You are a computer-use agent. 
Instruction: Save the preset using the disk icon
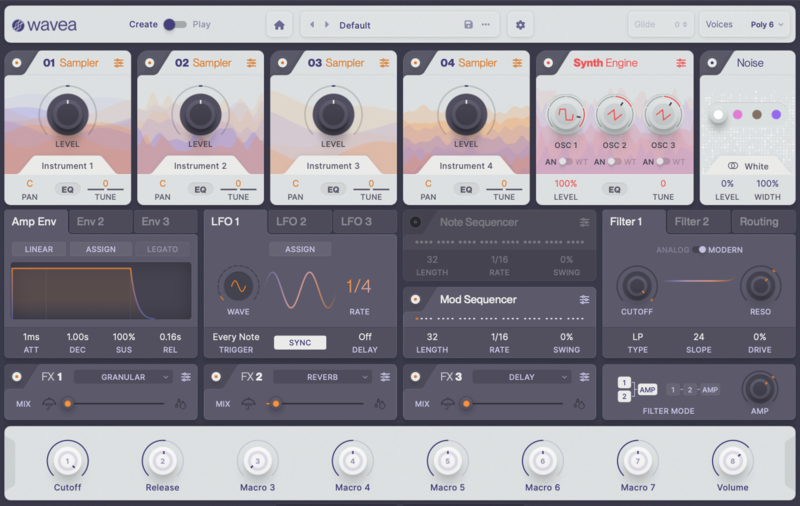[x=468, y=24]
